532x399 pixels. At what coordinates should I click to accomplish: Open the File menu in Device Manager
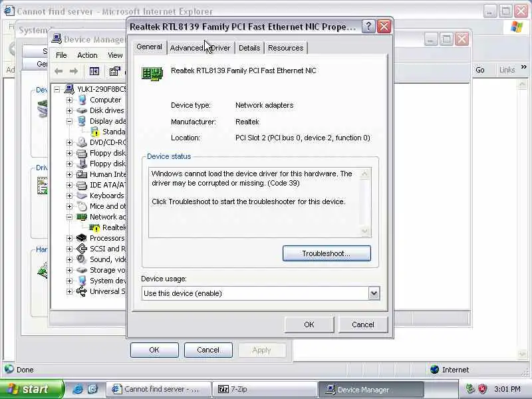[61, 55]
